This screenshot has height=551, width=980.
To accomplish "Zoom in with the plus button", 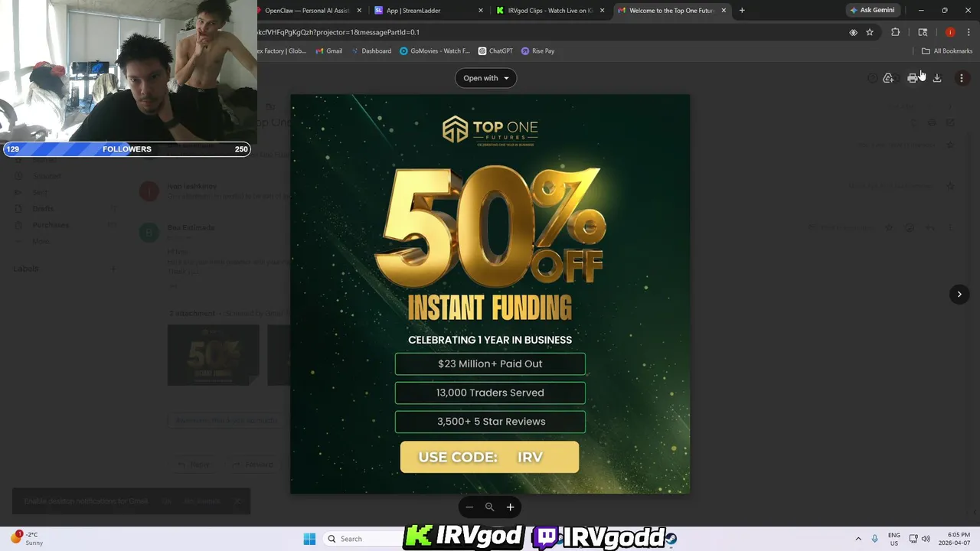I will coord(510,507).
